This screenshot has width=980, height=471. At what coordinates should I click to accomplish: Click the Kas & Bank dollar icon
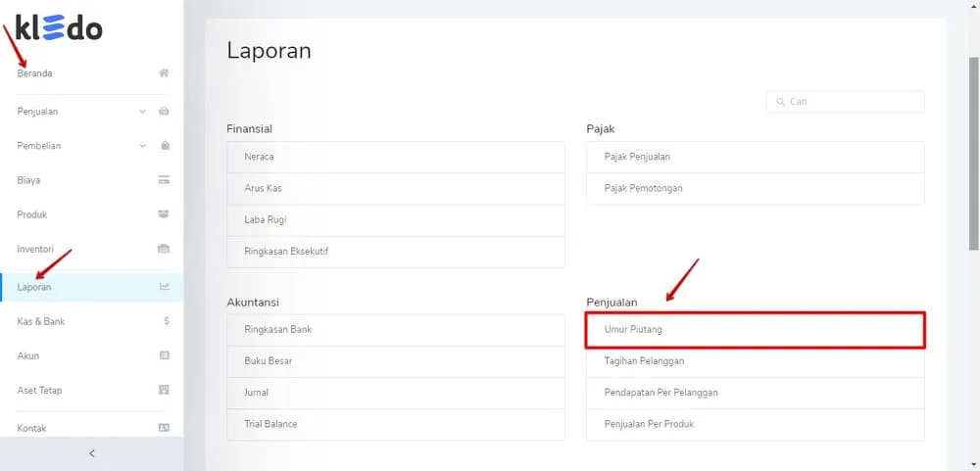pyautogui.click(x=167, y=321)
